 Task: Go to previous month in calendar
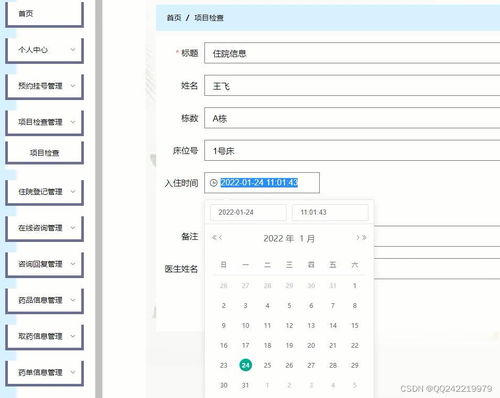[x=220, y=238]
